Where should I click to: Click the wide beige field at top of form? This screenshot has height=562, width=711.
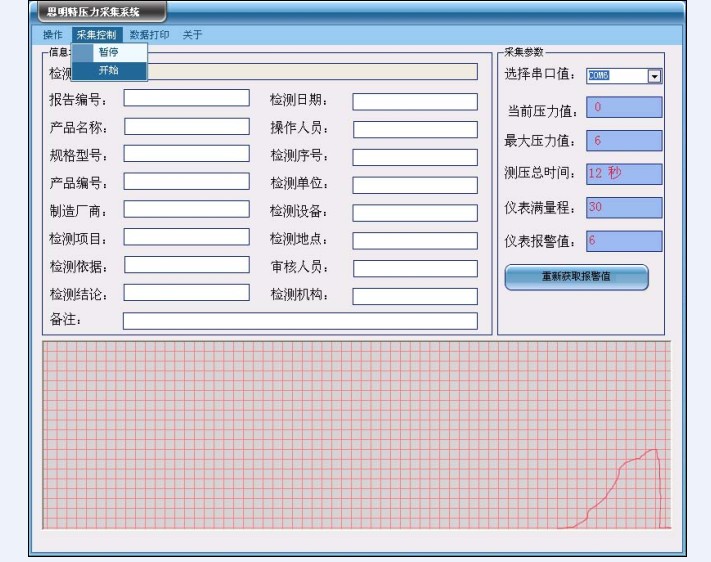(x=312, y=72)
